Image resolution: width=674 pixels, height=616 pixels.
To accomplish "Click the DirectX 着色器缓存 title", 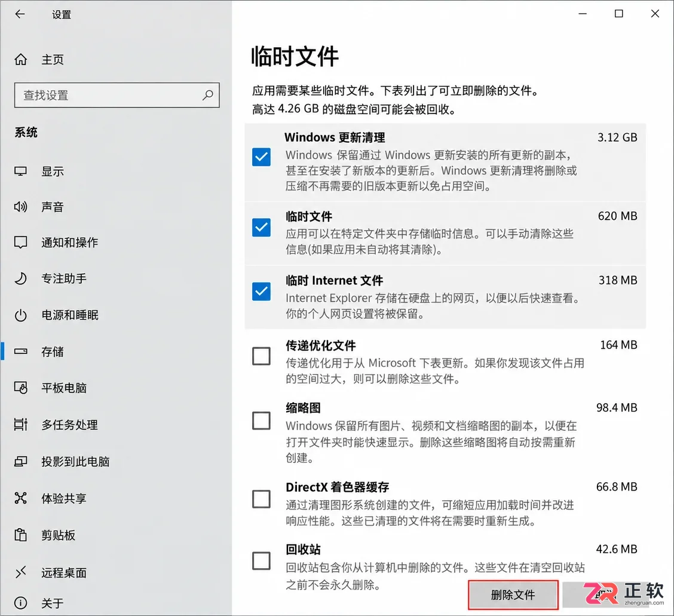I will tap(338, 487).
